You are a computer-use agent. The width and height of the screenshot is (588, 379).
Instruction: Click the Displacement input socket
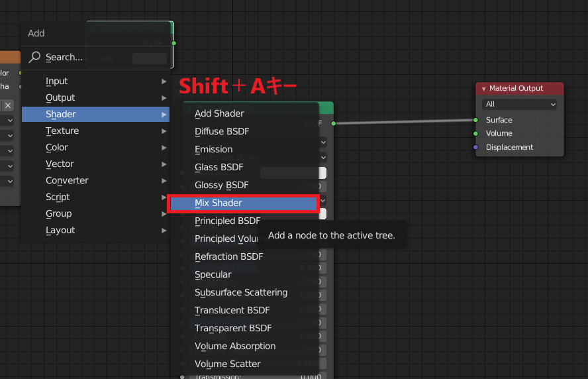(475, 147)
